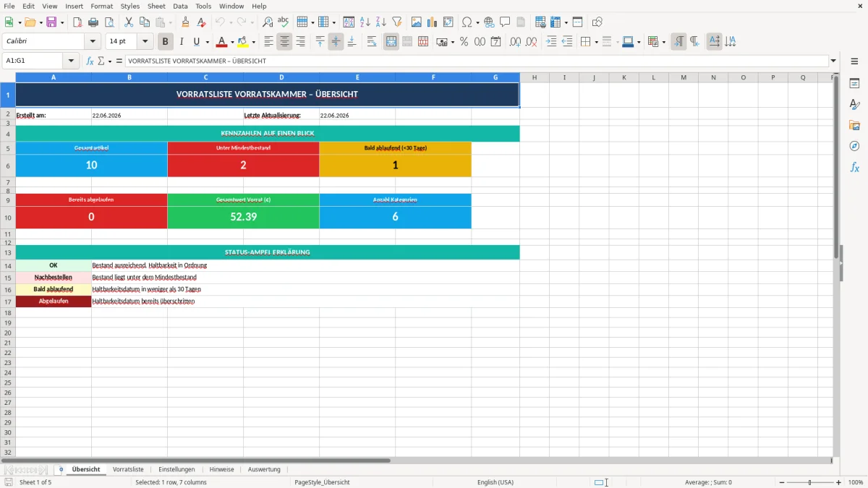The height and width of the screenshot is (488, 868).
Task: Export directly as PDF
Action: [77, 22]
